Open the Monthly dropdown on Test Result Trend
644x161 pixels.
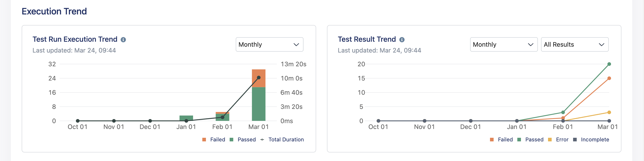pyautogui.click(x=504, y=44)
